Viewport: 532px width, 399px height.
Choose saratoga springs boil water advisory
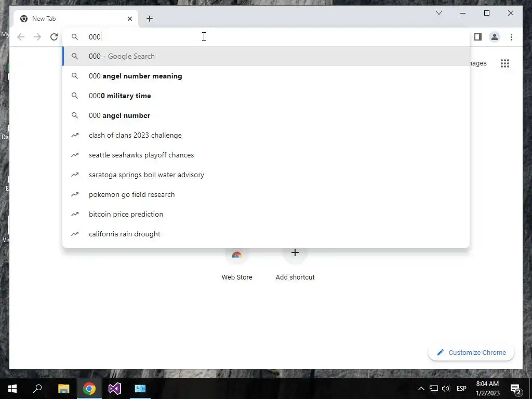click(267, 175)
